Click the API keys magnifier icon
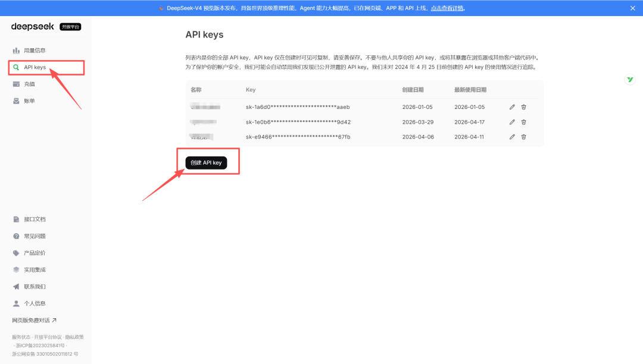The height and width of the screenshot is (364, 643). pos(16,67)
